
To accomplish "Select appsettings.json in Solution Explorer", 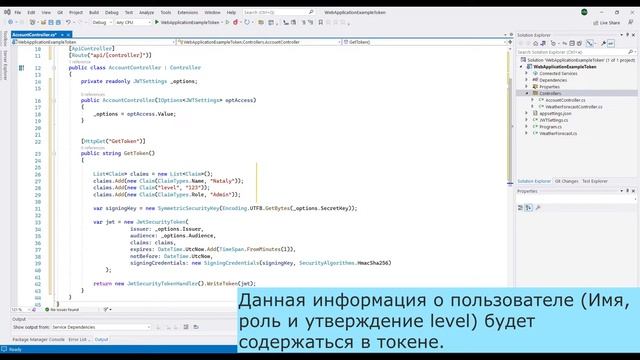I will (555, 113).
